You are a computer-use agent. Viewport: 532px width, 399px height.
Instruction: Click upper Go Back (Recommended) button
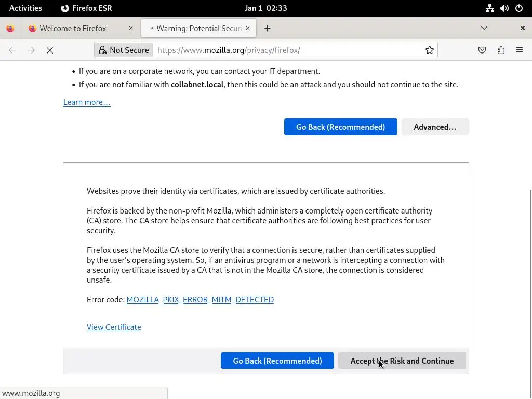pyautogui.click(x=341, y=127)
